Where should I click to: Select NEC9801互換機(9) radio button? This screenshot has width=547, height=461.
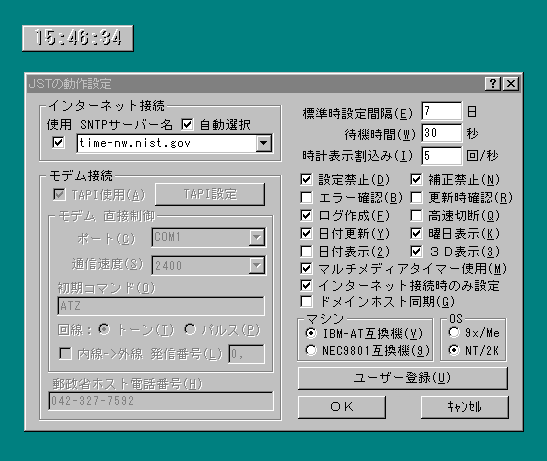tap(311, 350)
